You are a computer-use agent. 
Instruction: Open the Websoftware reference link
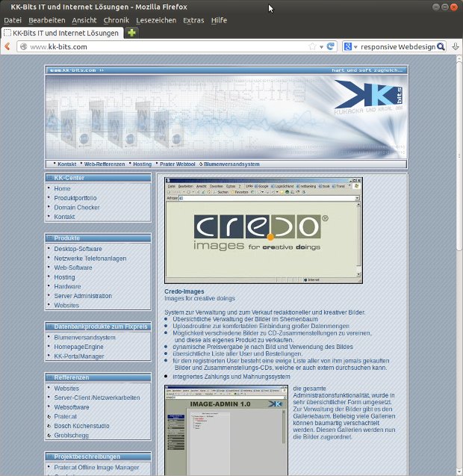point(72,407)
